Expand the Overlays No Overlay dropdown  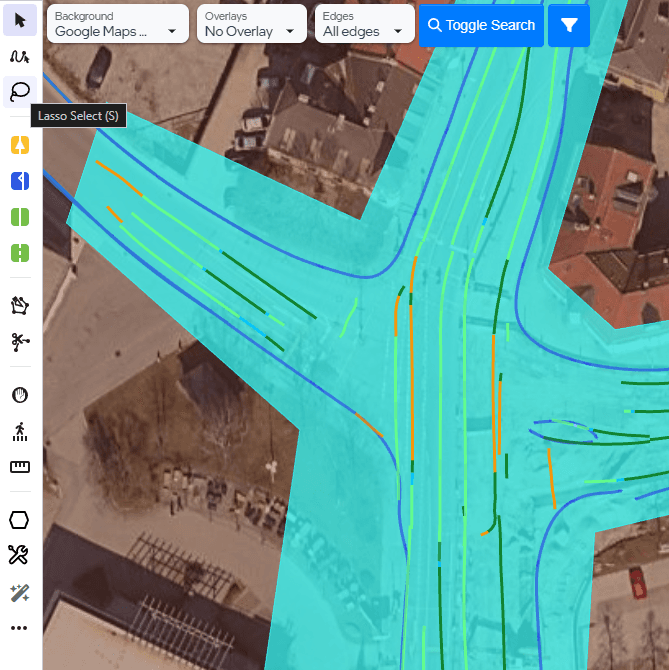tap(252, 24)
